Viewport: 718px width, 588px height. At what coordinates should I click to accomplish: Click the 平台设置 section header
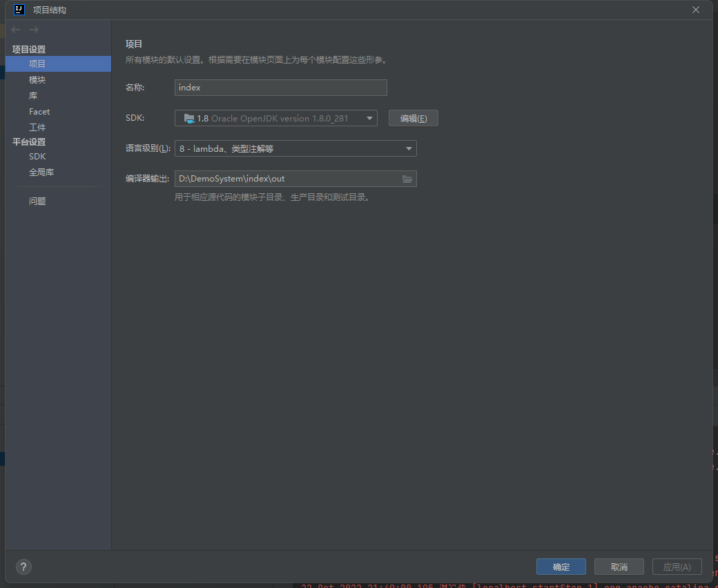coord(29,142)
